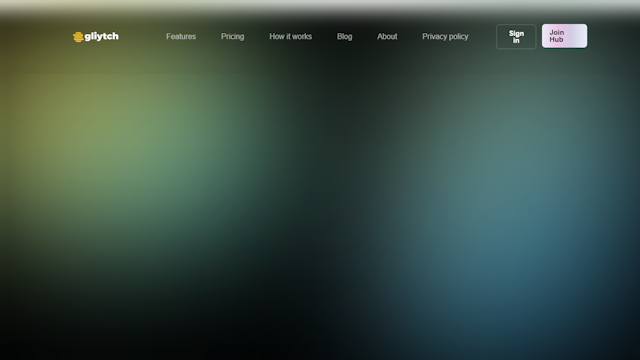Screen dimensions: 640x360
Task: Select Features in the navigation bar
Action: 181,36
